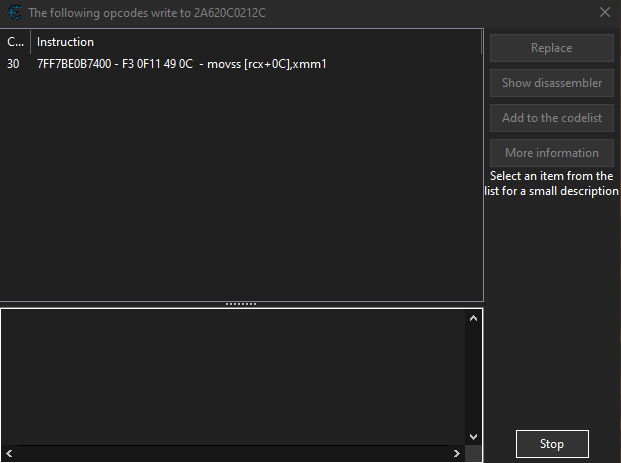
Task: Click the scroll up arrow in description pane
Action: [473, 318]
